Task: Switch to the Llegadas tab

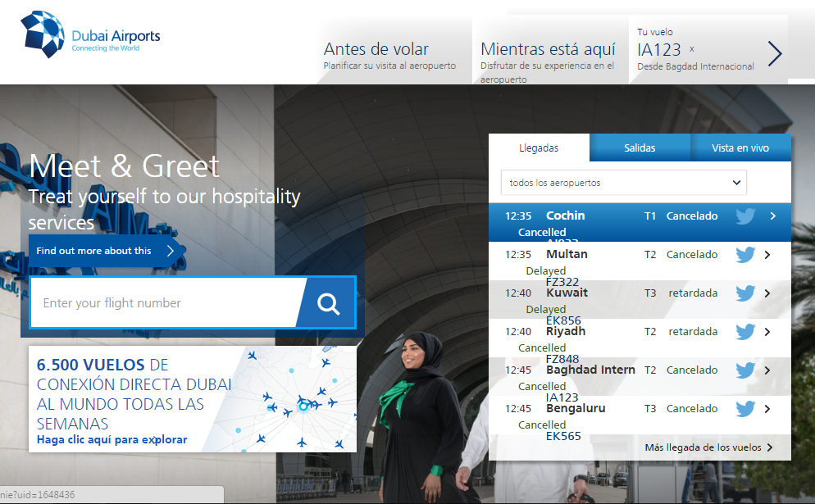Action: pos(539,148)
